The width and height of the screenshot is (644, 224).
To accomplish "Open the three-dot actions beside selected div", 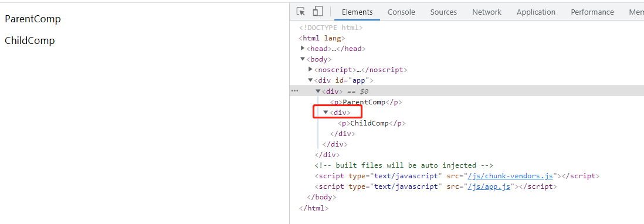I will pyautogui.click(x=294, y=91).
